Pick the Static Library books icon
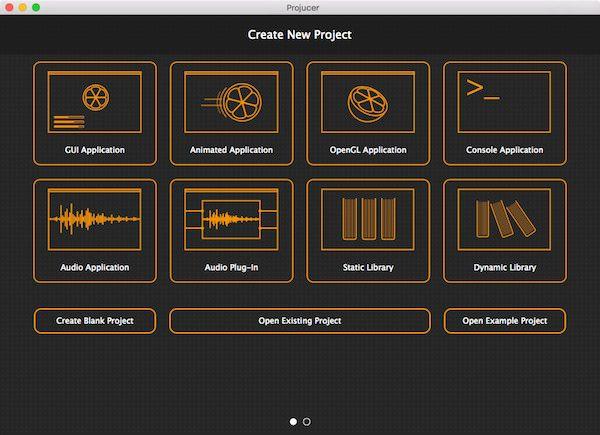 (368, 220)
